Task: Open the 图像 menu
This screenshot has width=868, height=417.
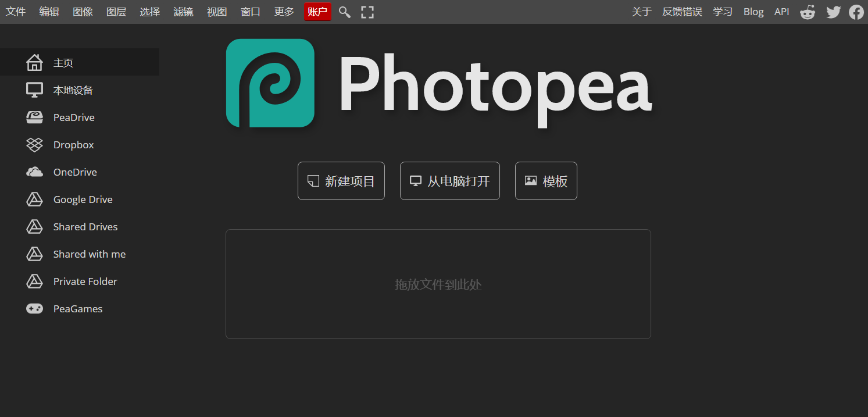Action: pos(83,12)
